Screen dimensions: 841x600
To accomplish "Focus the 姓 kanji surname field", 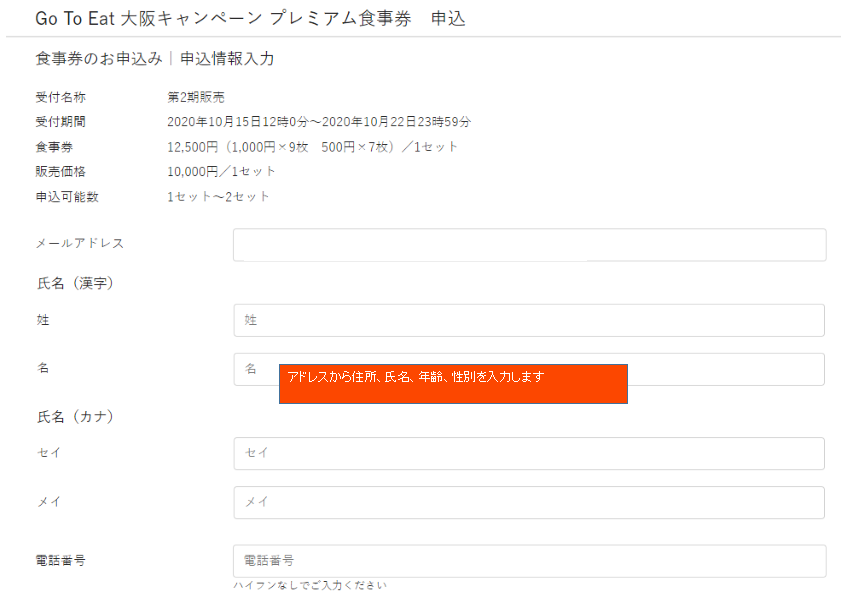I will click(x=529, y=321).
